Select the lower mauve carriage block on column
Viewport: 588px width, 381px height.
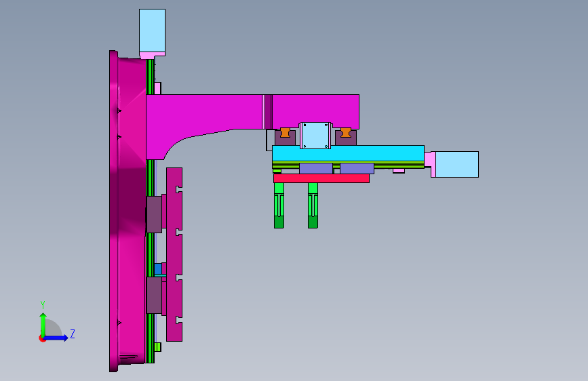pos(154,295)
